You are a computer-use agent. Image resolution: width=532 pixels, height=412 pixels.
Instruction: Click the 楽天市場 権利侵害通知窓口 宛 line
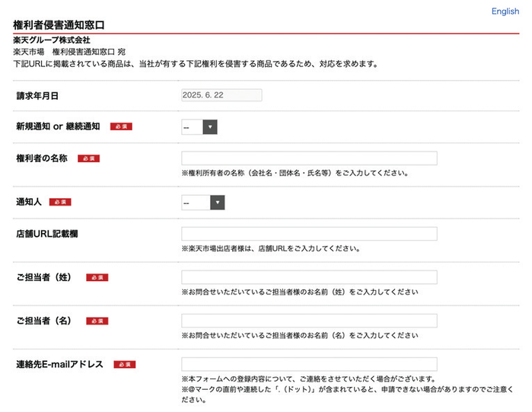click(x=69, y=52)
